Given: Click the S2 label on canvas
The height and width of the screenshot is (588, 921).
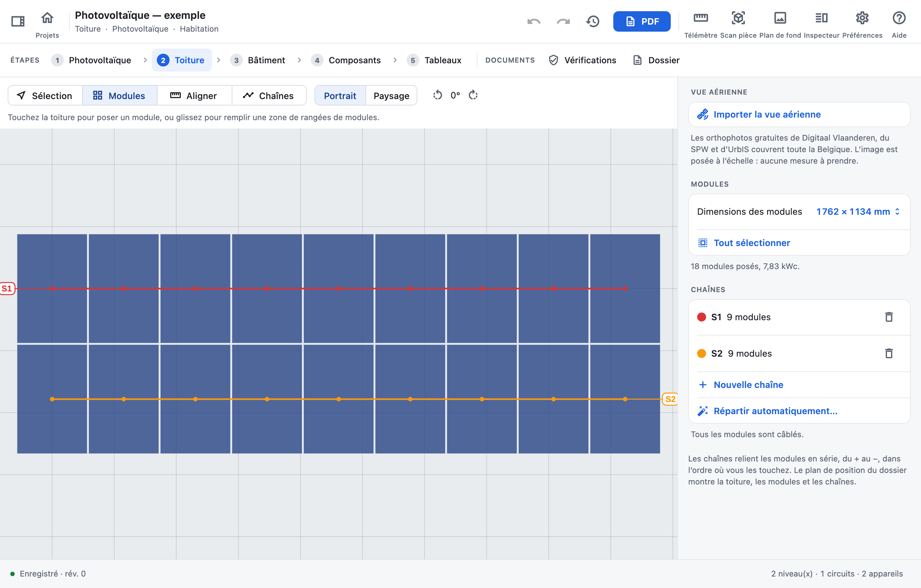Looking at the screenshot, I should click(670, 399).
